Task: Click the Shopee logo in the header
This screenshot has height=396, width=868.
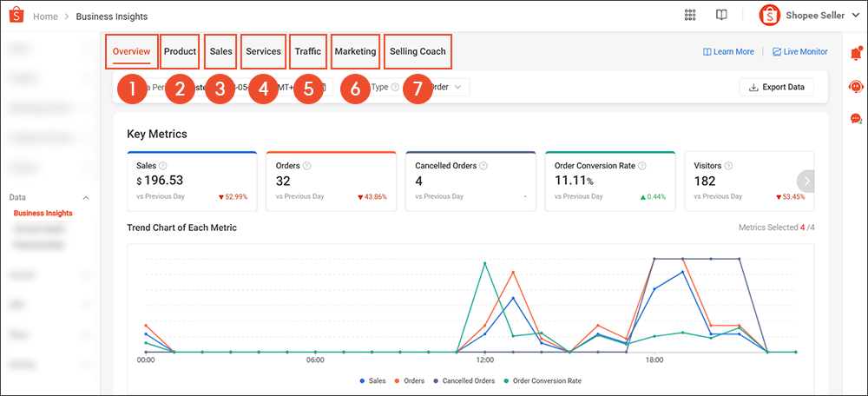Action: (16, 16)
